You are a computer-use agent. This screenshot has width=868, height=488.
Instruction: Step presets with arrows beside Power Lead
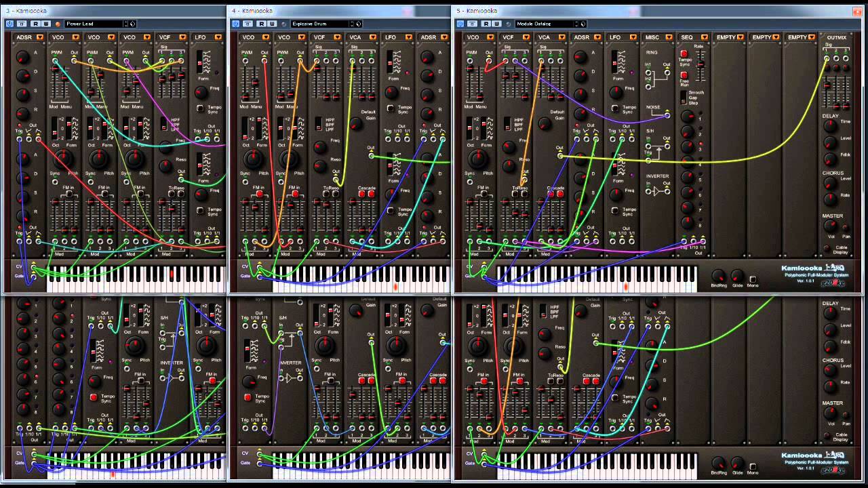coord(126,24)
